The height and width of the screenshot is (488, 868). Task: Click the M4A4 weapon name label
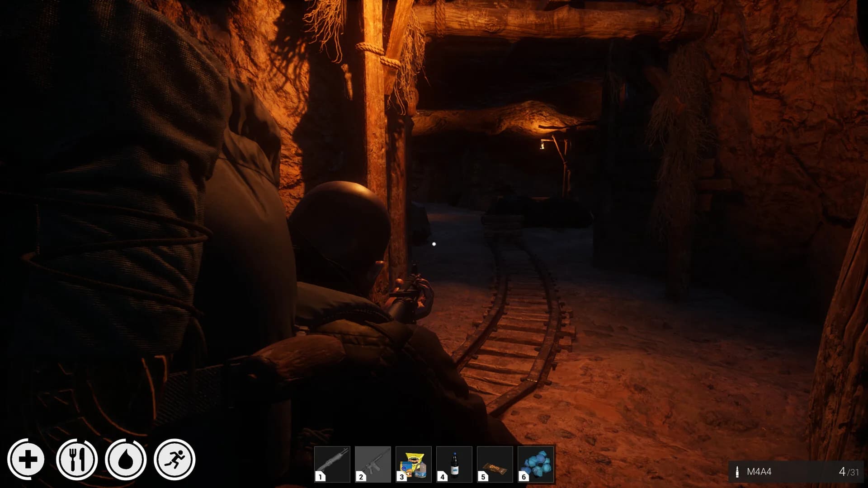(x=759, y=472)
